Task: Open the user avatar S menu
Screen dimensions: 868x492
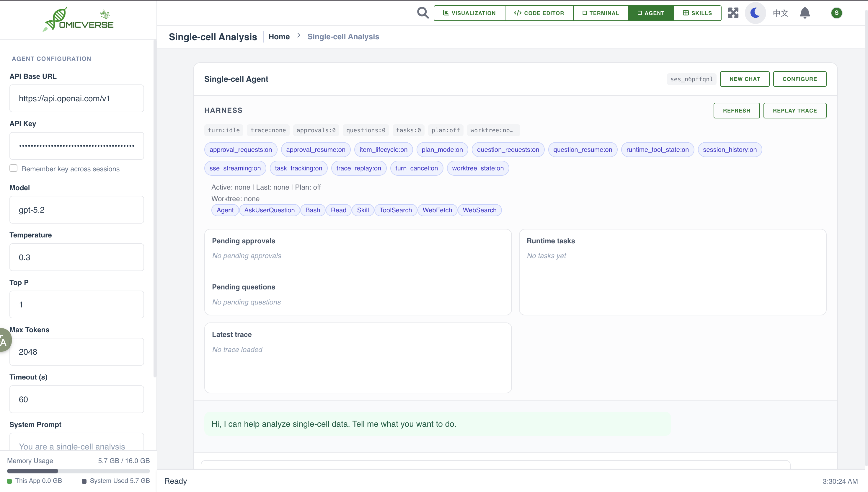Action: (x=836, y=13)
